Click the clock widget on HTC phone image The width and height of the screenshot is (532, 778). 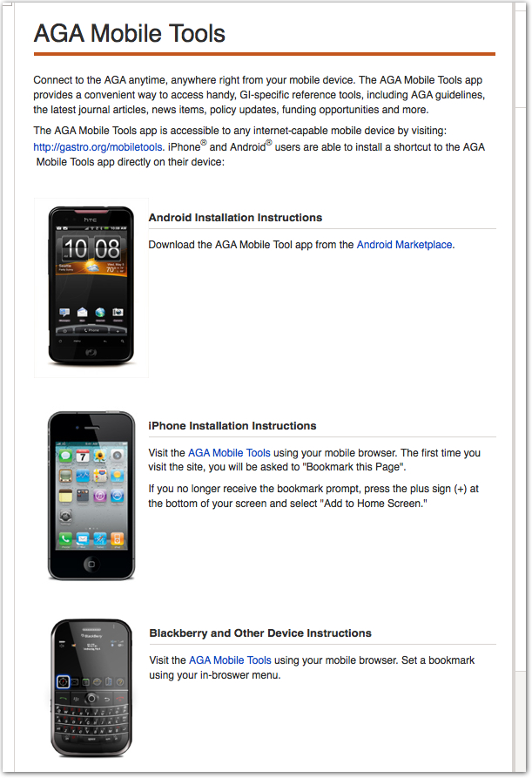tap(91, 248)
